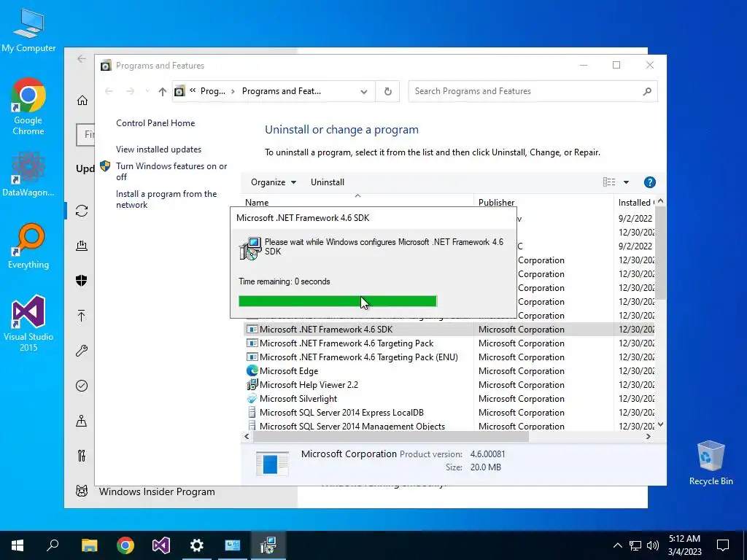
Task: Open Windows Update sync icon in Settings sidebar
Action: (x=82, y=211)
